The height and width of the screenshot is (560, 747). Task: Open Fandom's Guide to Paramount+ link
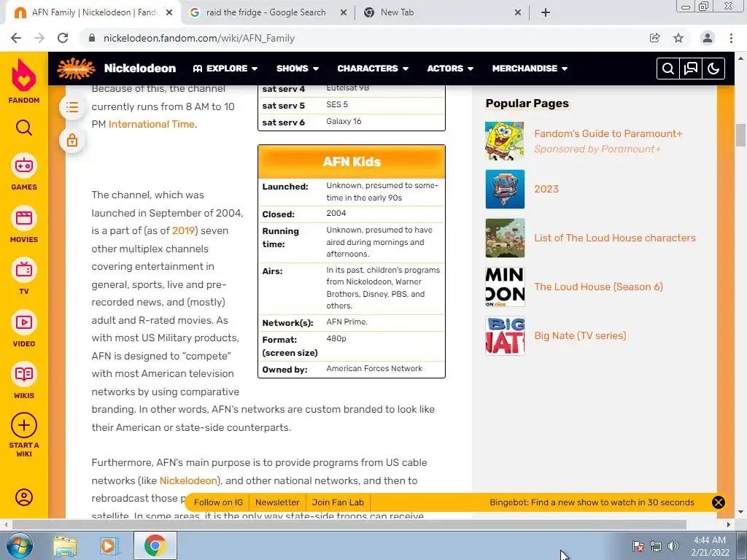[x=608, y=133]
